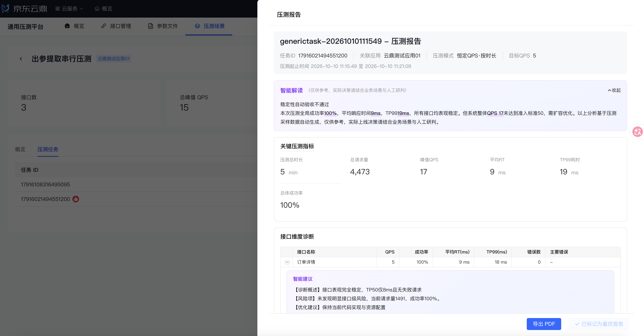Click the 智能解读 heading
Image resolution: width=644 pixels, height=336 pixels.
(x=291, y=90)
